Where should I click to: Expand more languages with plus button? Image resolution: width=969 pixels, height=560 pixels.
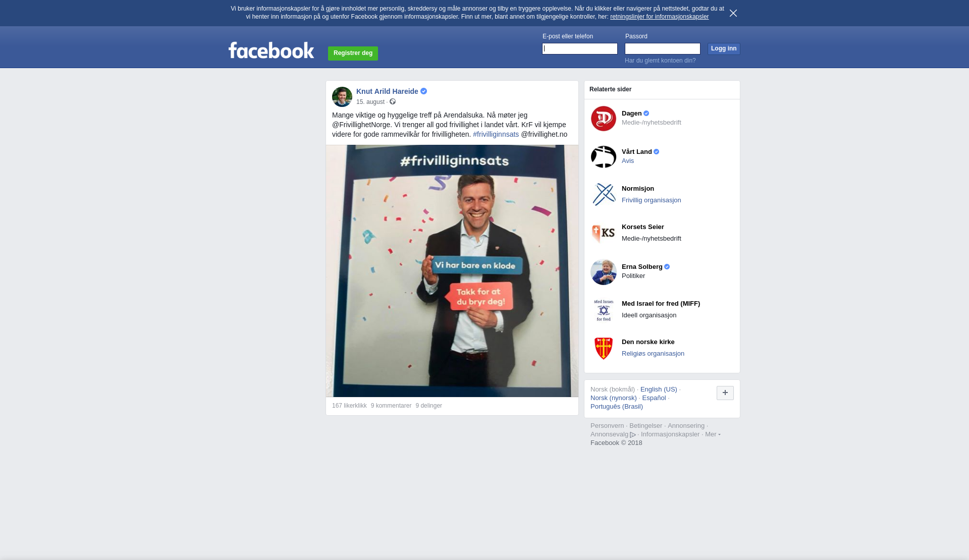725,393
